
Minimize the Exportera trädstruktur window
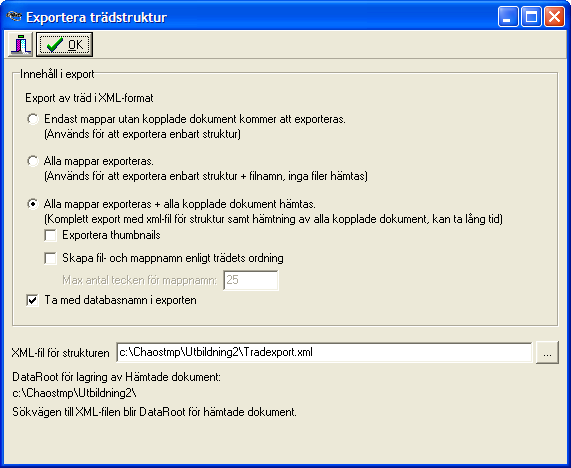point(508,17)
